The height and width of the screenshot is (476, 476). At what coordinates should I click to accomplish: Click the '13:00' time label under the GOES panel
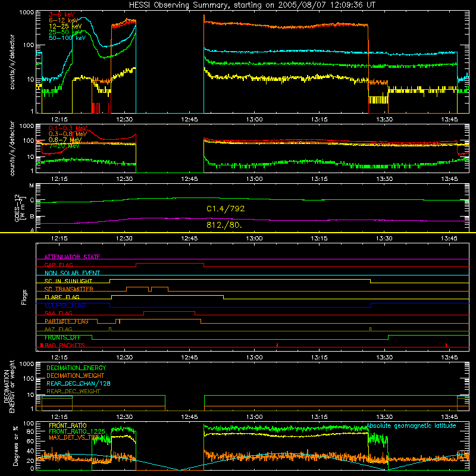254,239
